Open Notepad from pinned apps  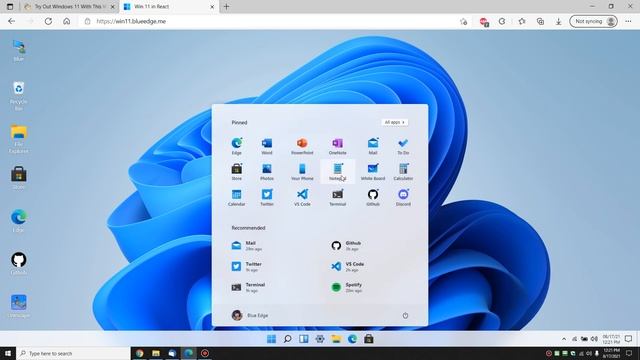338,172
